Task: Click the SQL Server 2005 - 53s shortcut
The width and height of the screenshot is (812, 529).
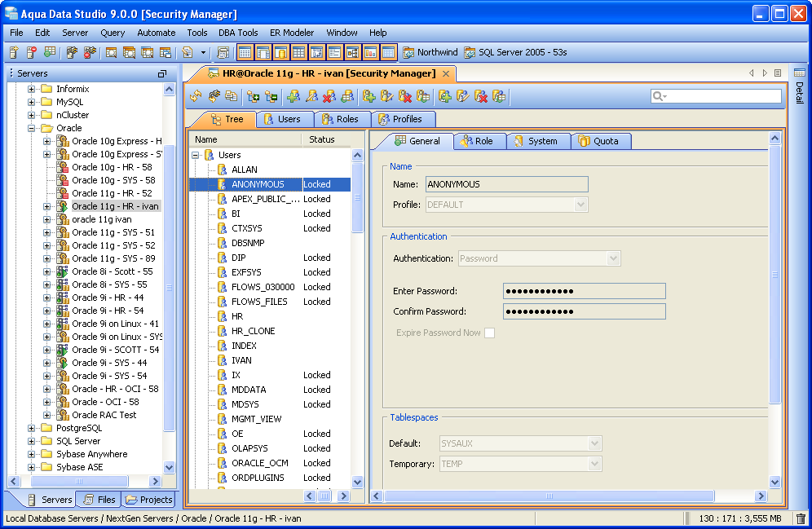Action: pos(515,52)
